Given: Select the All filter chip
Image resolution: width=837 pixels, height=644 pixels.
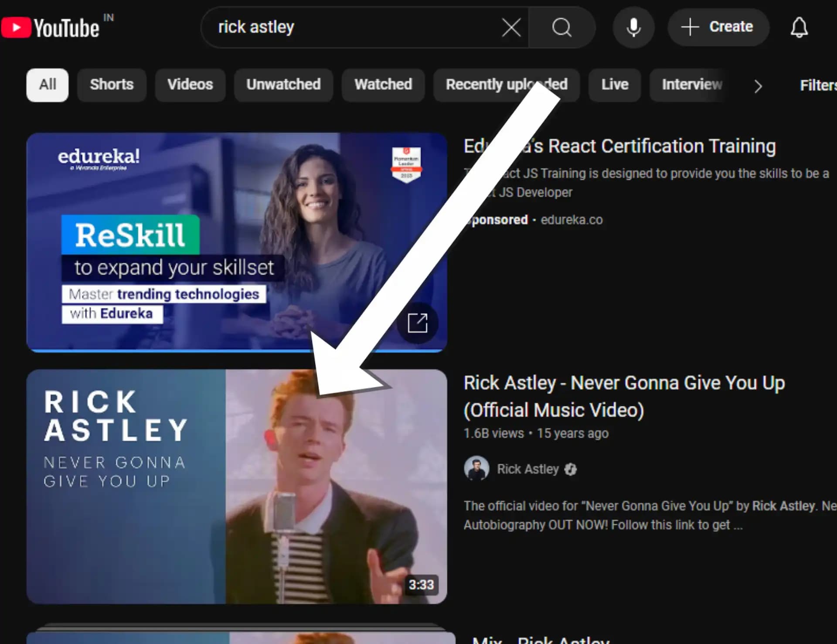Looking at the screenshot, I should point(48,85).
